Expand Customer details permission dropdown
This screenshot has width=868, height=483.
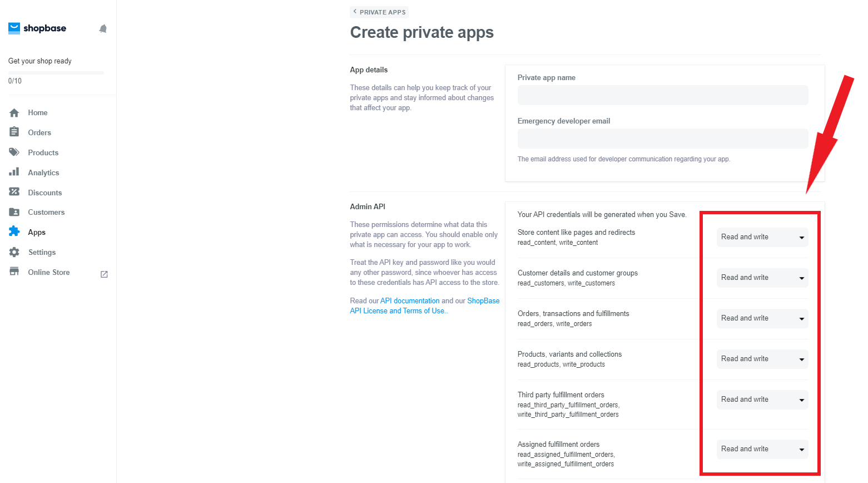[x=762, y=278]
